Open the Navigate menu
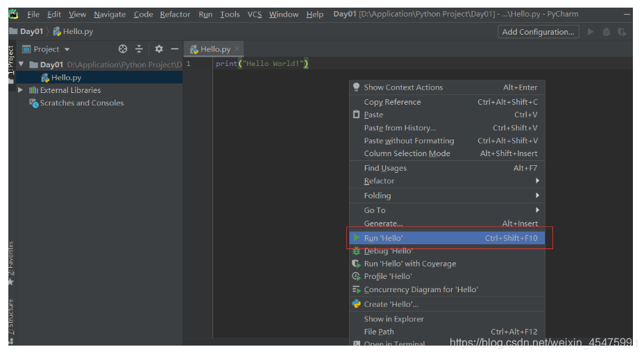Image resolution: width=644 pixels, height=356 pixels. point(110,15)
